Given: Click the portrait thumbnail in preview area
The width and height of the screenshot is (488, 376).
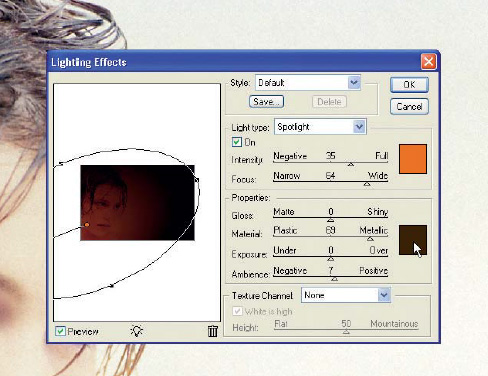Looking at the screenshot, I should pos(137,203).
